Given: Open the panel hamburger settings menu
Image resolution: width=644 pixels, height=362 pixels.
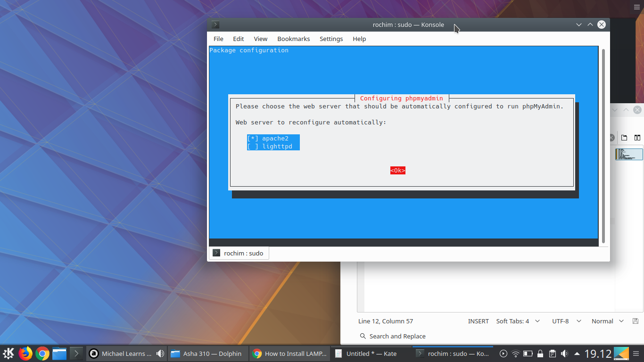Looking at the screenshot, I should [637, 354].
